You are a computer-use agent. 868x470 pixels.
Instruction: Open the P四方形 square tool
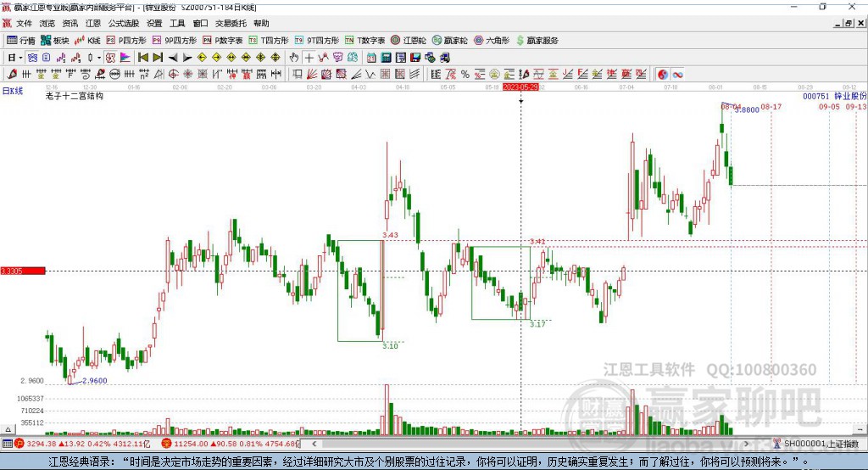pyautogui.click(x=125, y=41)
